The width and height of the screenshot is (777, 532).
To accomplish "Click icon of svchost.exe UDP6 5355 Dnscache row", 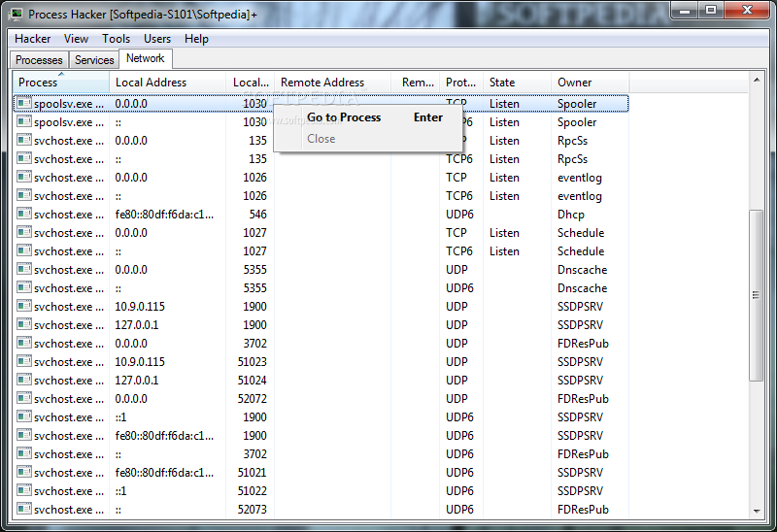I will (23, 287).
